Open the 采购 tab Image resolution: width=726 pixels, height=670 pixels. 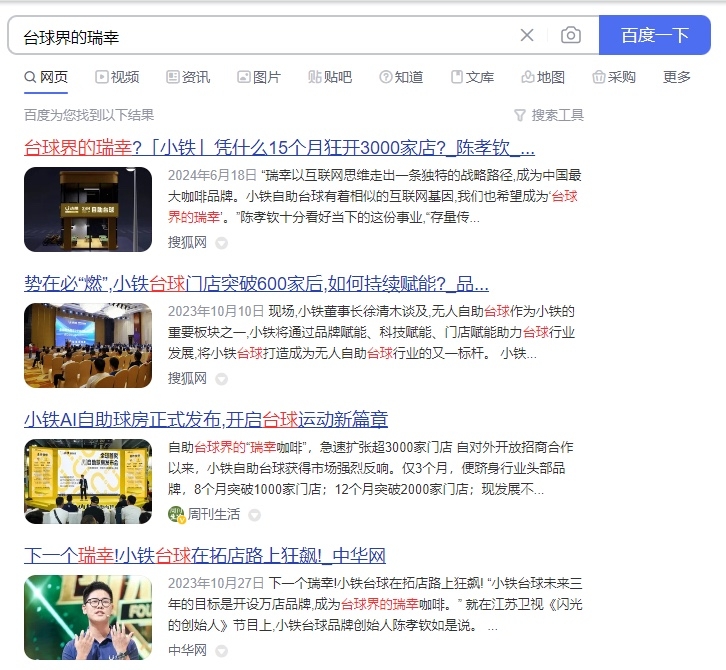614,77
